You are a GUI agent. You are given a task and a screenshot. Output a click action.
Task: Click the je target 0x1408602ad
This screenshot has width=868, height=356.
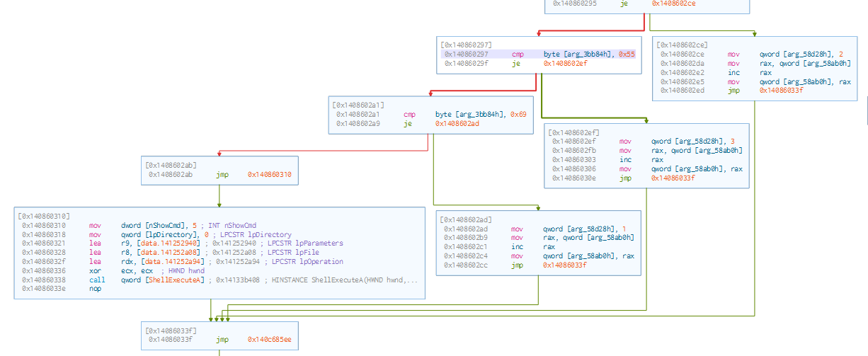(459, 123)
